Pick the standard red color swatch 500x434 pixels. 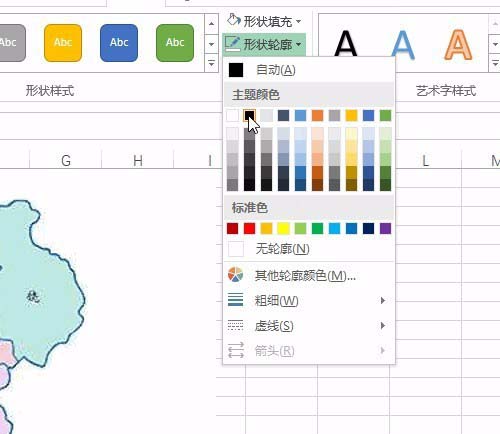coord(249,229)
